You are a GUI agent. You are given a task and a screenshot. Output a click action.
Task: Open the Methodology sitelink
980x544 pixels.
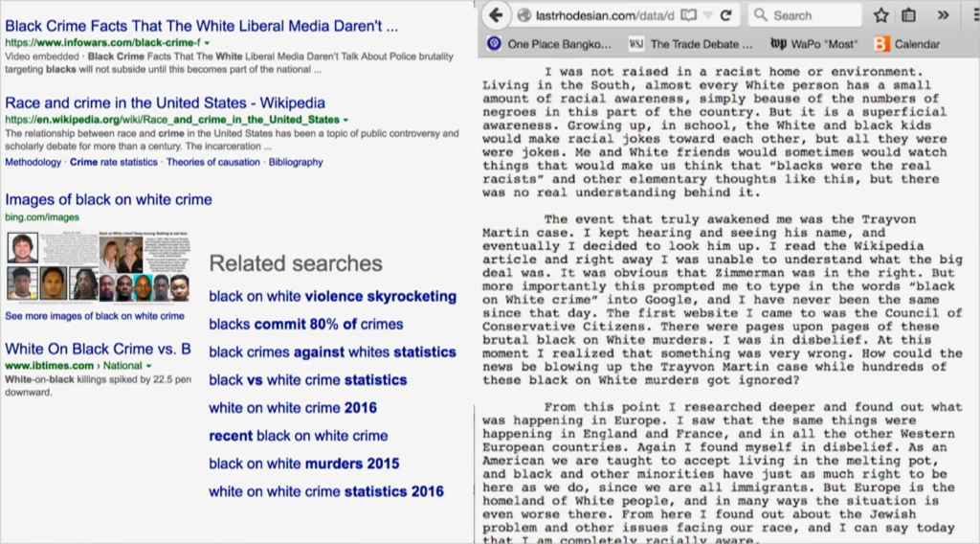click(x=33, y=162)
